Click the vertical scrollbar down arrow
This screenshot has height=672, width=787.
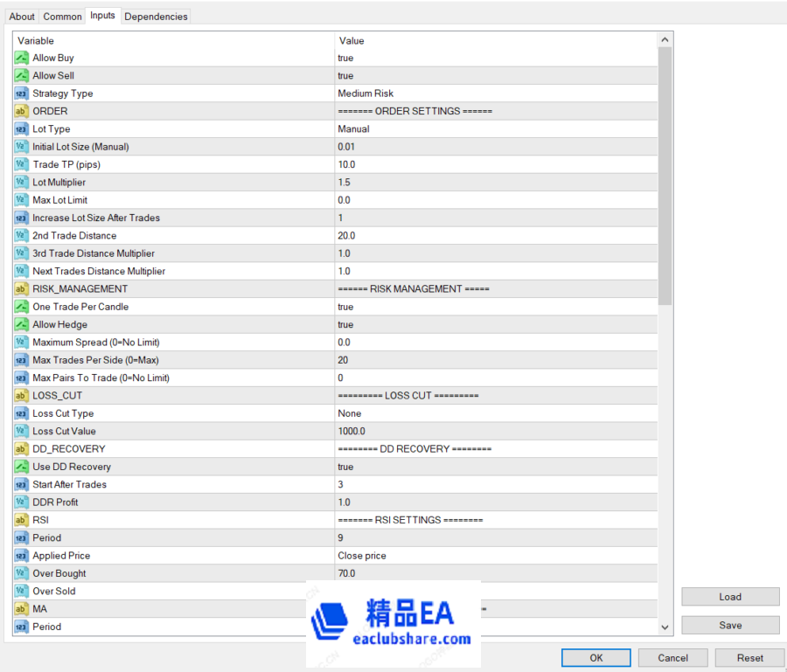point(665,627)
